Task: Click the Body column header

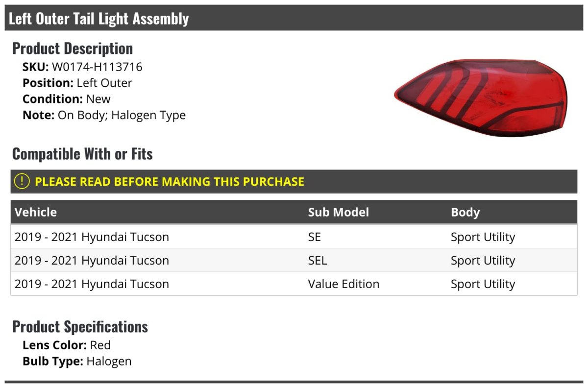Action: [465, 212]
